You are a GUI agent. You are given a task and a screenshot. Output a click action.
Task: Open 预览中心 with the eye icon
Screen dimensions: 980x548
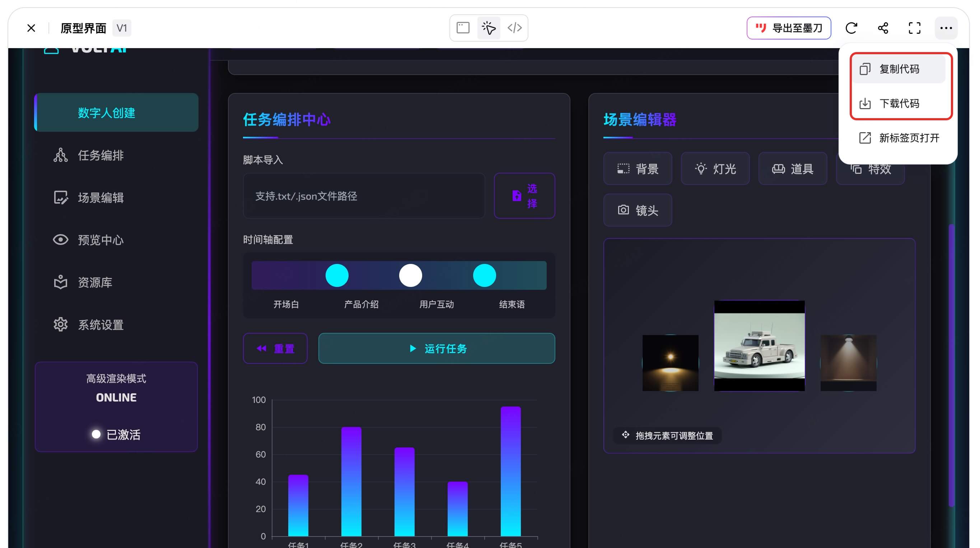[61, 240]
